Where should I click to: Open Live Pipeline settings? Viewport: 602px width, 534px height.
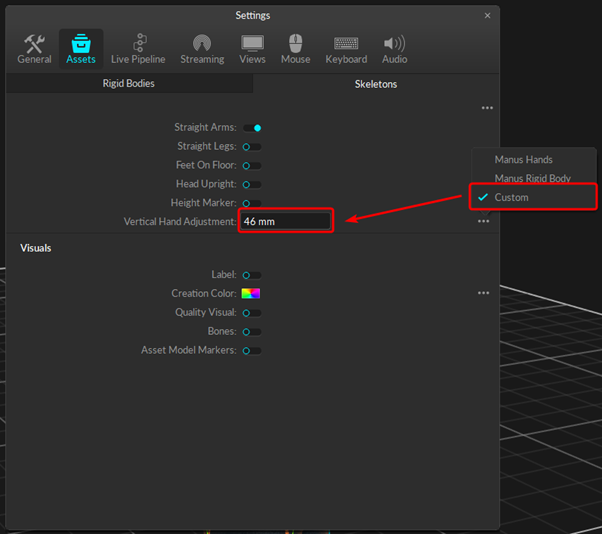tap(138, 48)
